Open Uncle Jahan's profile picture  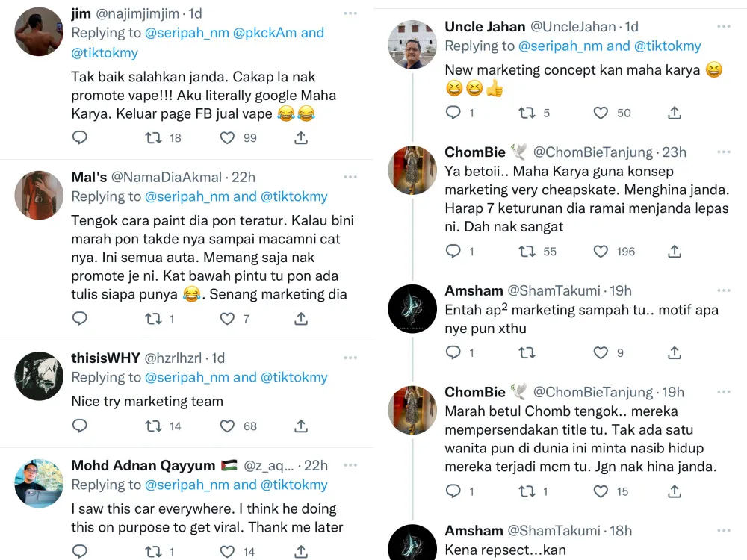tap(412, 44)
